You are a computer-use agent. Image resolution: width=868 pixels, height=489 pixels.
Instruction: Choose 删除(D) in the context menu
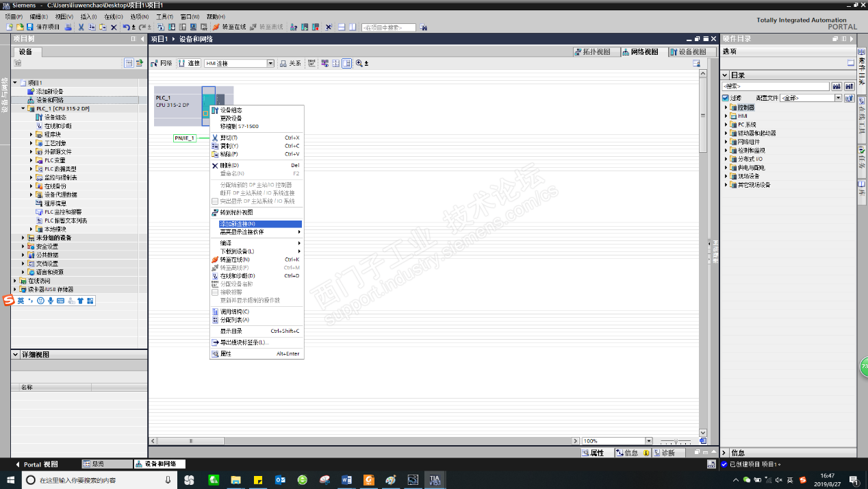click(x=256, y=165)
